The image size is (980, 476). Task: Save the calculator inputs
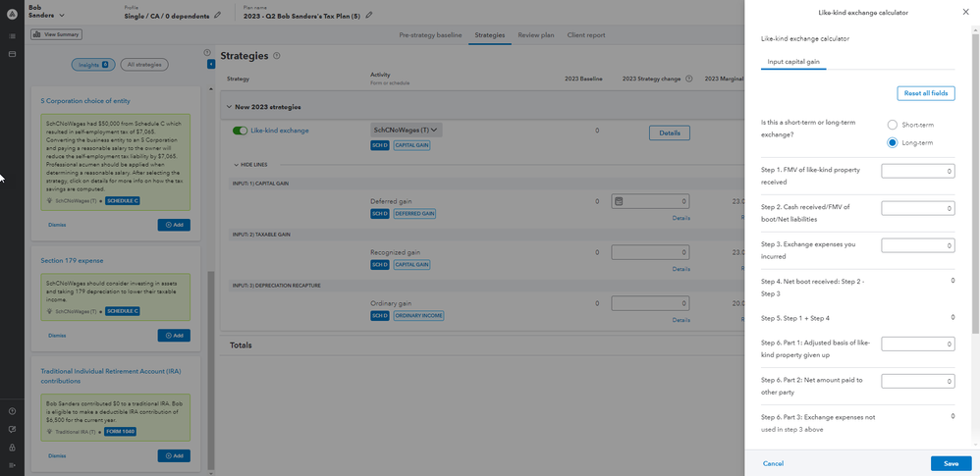click(x=951, y=463)
